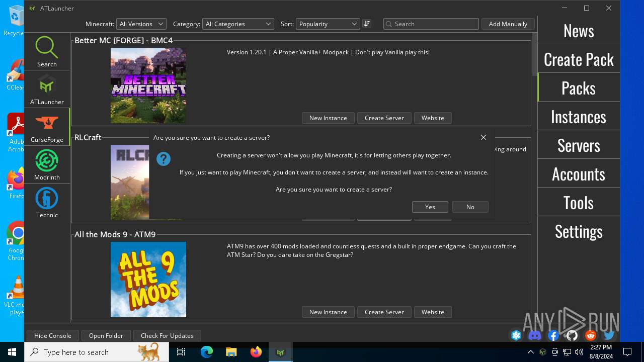Click Create Server for All the Mods 9

pyautogui.click(x=384, y=312)
